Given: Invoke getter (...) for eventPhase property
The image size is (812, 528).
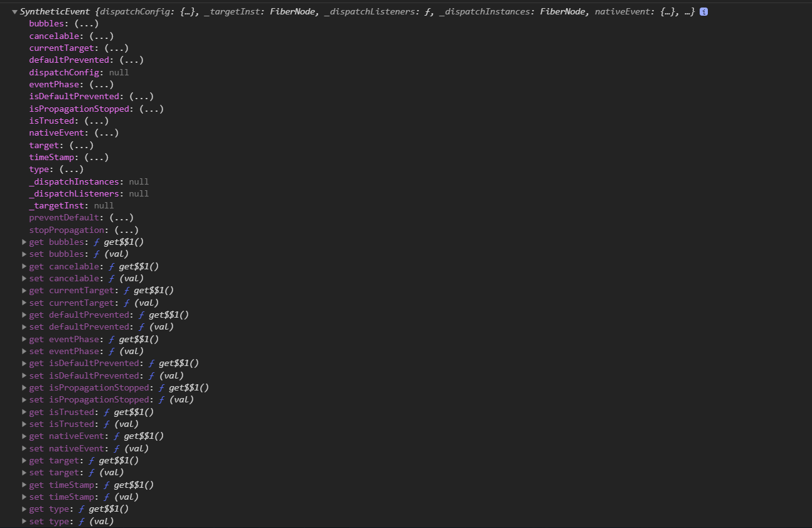Looking at the screenshot, I should point(101,84).
